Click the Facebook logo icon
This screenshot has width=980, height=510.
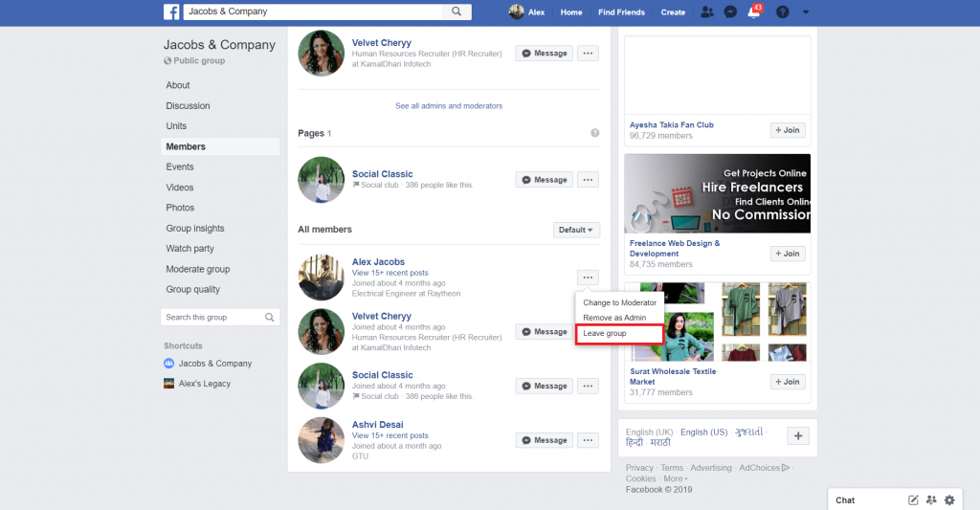pos(172,11)
